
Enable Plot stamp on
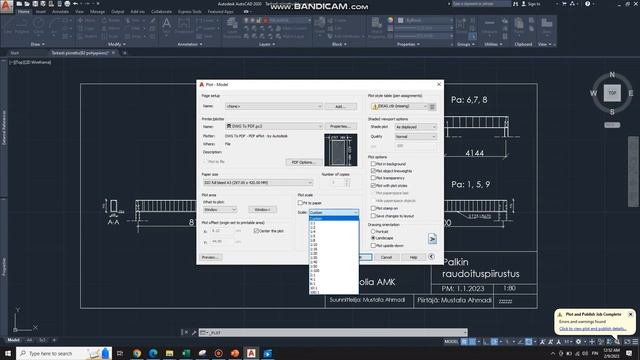coord(373,208)
